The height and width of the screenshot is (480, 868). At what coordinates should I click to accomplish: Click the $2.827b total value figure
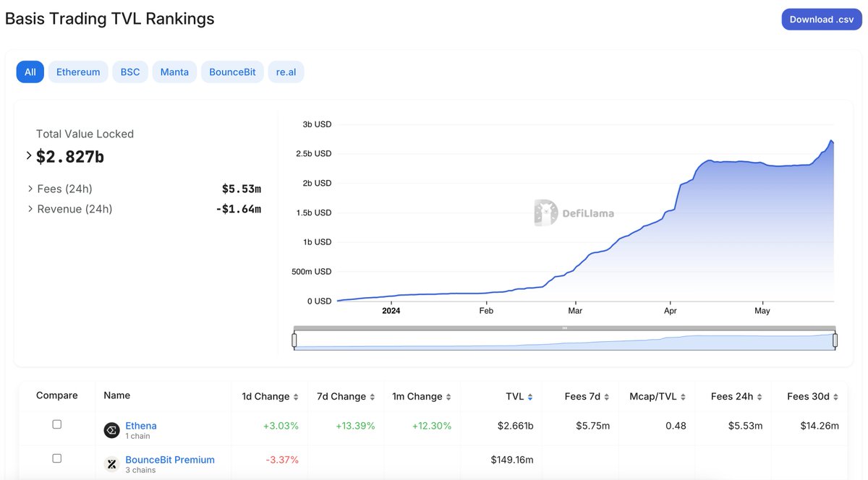[x=70, y=156]
